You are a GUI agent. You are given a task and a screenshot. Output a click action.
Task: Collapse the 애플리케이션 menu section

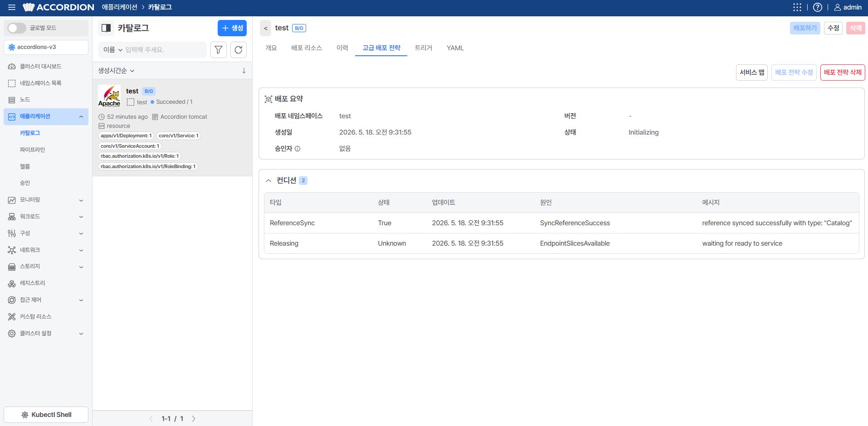pyautogui.click(x=81, y=117)
